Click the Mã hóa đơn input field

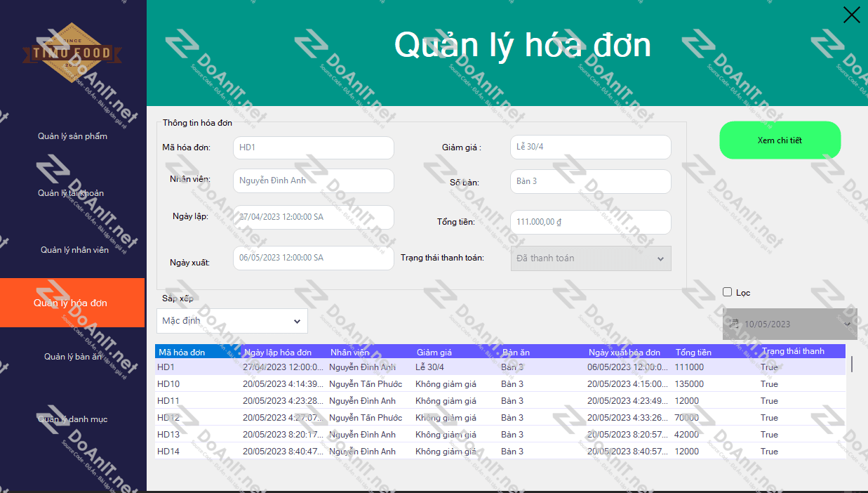pyautogui.click(x=313, y=147)
